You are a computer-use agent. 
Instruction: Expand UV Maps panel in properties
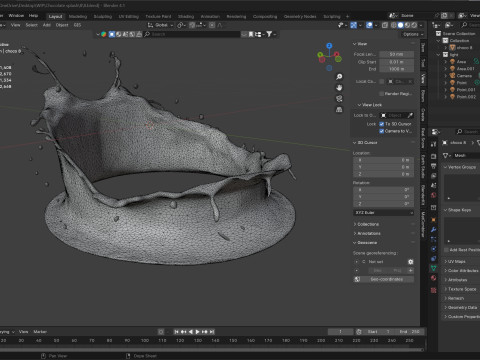(x=455, y=262)
